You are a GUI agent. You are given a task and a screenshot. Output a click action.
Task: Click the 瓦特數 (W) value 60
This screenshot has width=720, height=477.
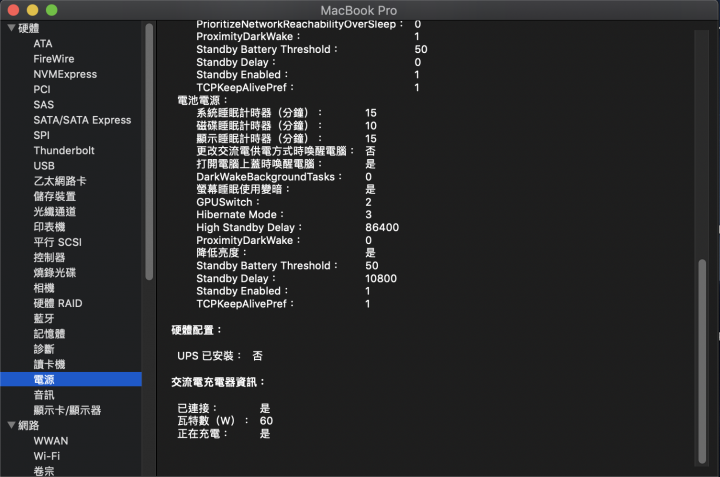pyautogui.click(x=266, y=421)
